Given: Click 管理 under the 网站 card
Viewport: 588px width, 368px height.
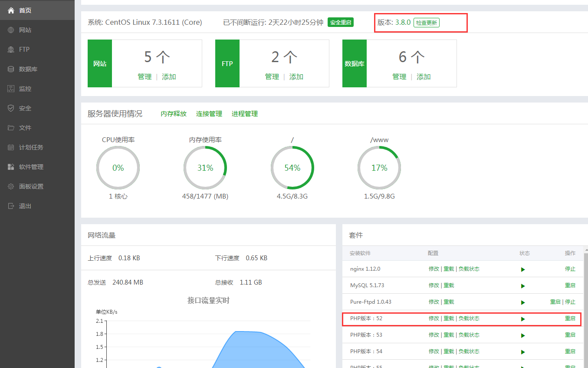Looking at the screenshot, I should click(x=145, y=77).
